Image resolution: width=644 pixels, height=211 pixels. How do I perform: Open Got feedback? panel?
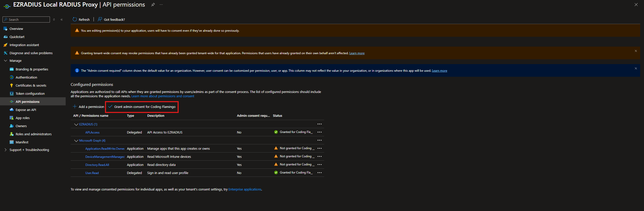coord(112,20)
